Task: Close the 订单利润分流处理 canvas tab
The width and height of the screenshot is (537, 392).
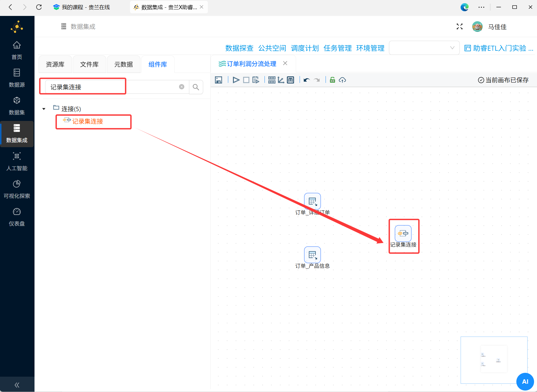Action: click(x=285, y=63)
